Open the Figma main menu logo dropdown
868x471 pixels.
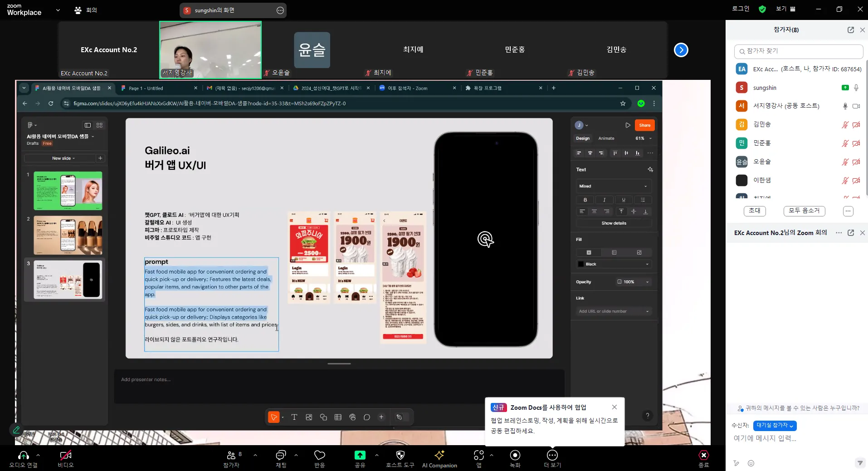pos(32,125)
